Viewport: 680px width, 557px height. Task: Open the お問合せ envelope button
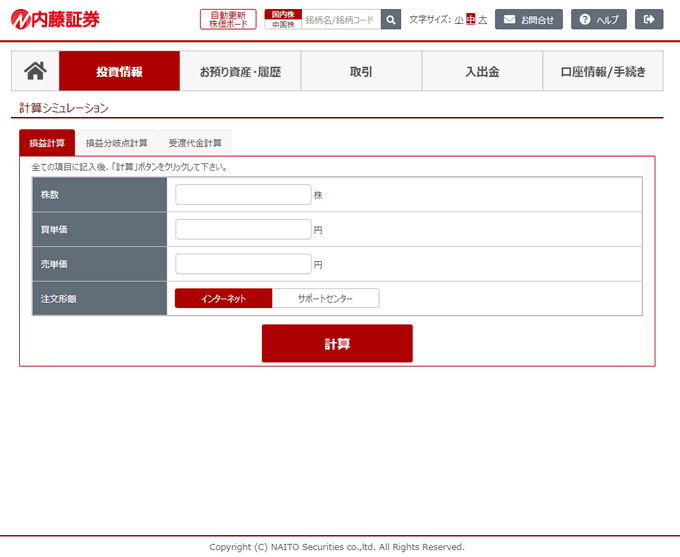[x=529, y=19]
